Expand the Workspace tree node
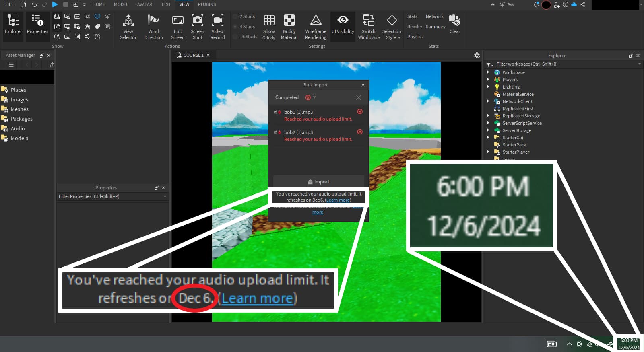The height and width of the screenshot is (352, 644). (x=488, y=72)
